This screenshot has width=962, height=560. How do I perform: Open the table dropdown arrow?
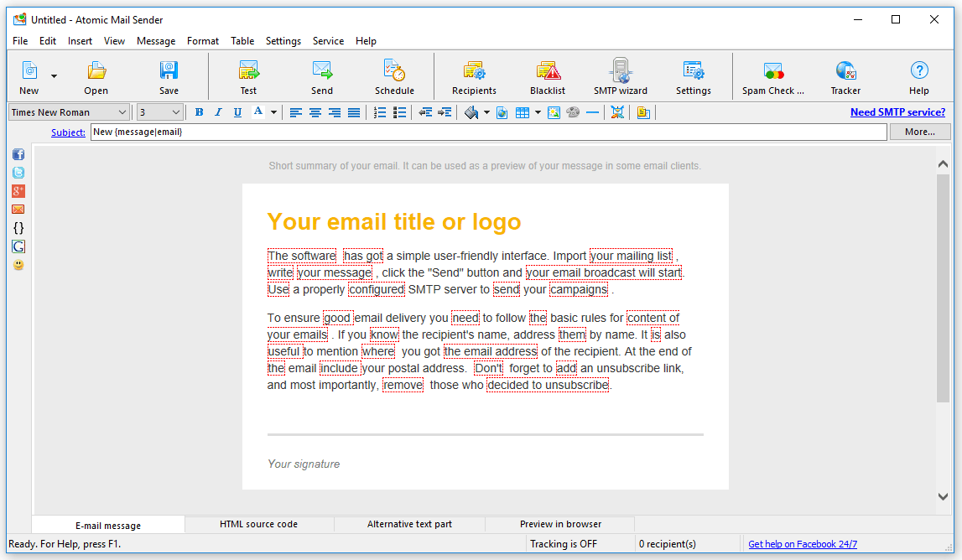tap(538, 112)
